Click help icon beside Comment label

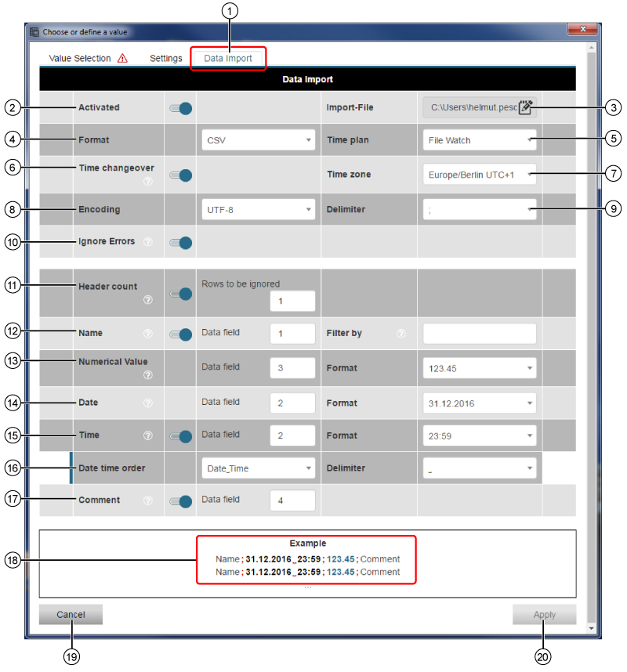(x=148, y=500)
